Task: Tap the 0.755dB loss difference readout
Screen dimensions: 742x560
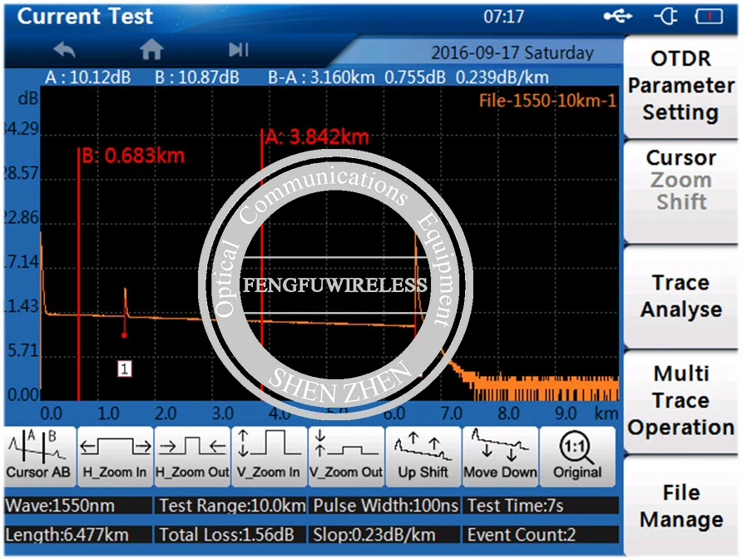Action: tap(415, 77)
